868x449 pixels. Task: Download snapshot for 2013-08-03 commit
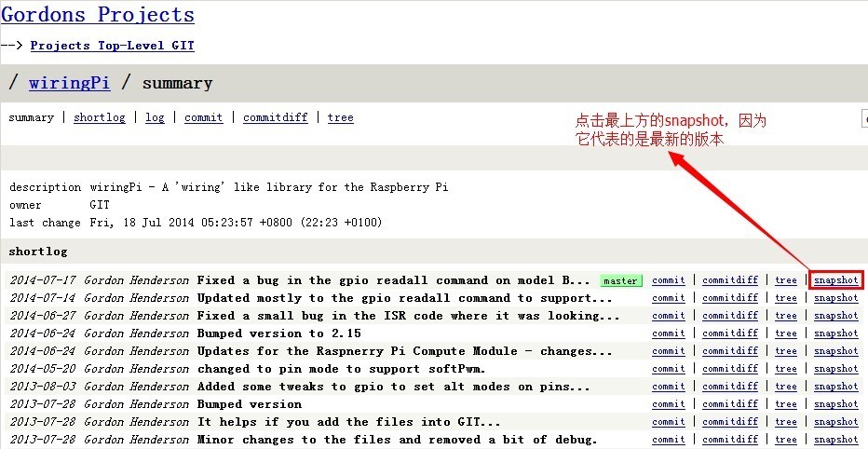836,387
